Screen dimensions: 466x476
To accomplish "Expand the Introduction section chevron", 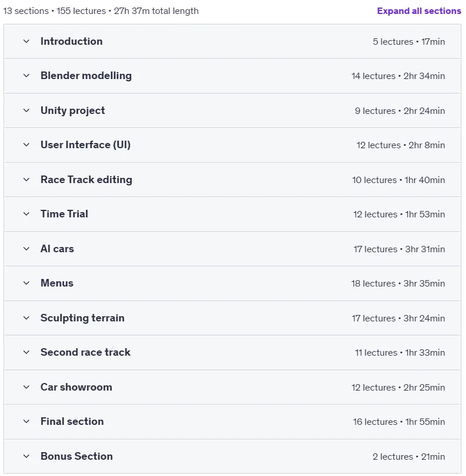I will coord(26,41).
